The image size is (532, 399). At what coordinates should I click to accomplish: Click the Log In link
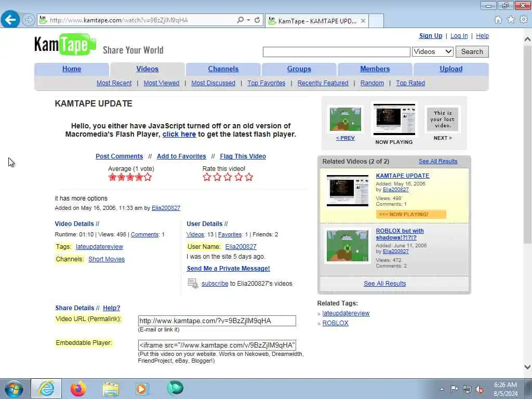click(459, 36)
